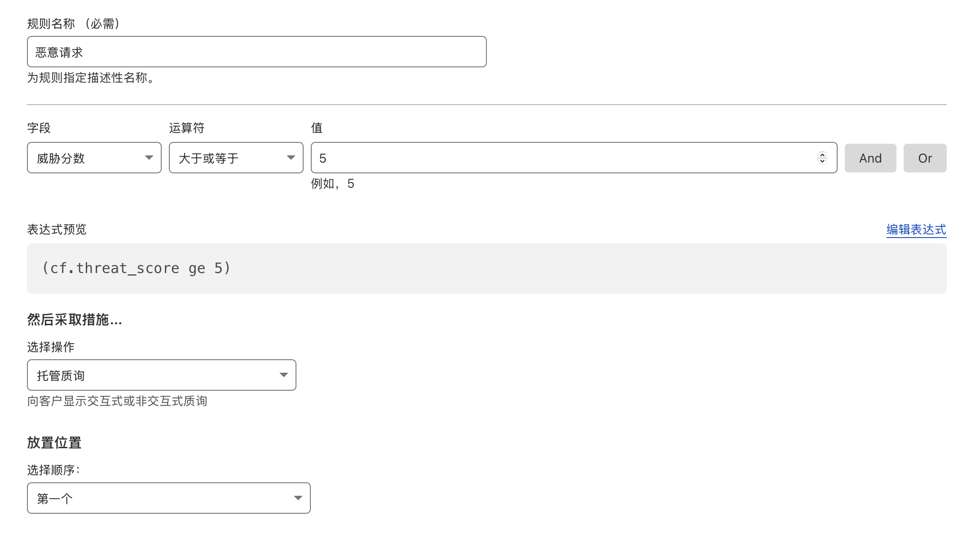Screen dimensions: 980x538
Task: Open the 威胁分数 field dropdown
Action: pyautogui.click(x=94, y=158)
